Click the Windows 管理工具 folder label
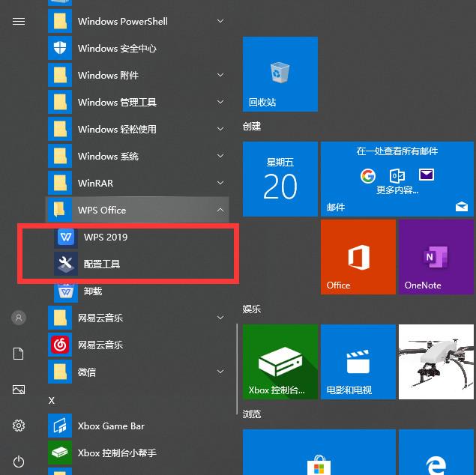The image size is (476, 475). [x=117, y=102]
